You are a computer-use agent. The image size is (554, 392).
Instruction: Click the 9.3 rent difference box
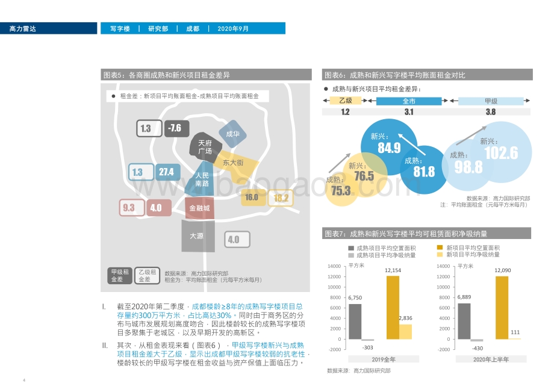click(132, 208)
